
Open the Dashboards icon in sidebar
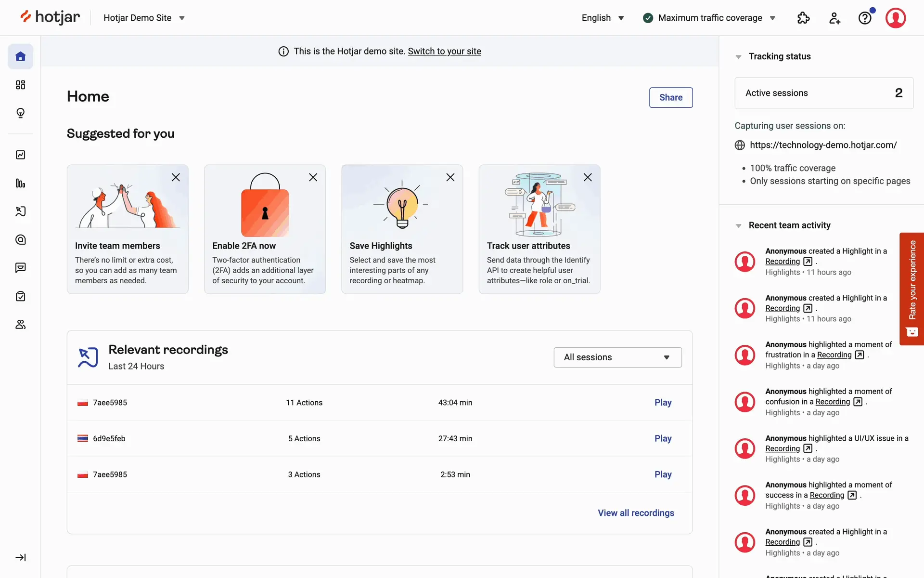click(20, 85)
